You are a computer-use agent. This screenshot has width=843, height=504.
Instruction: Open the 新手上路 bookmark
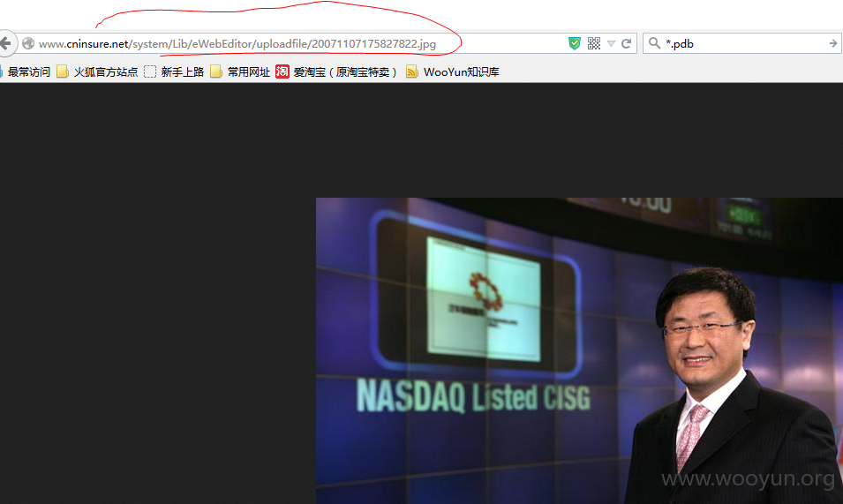[x=174, y=71]
